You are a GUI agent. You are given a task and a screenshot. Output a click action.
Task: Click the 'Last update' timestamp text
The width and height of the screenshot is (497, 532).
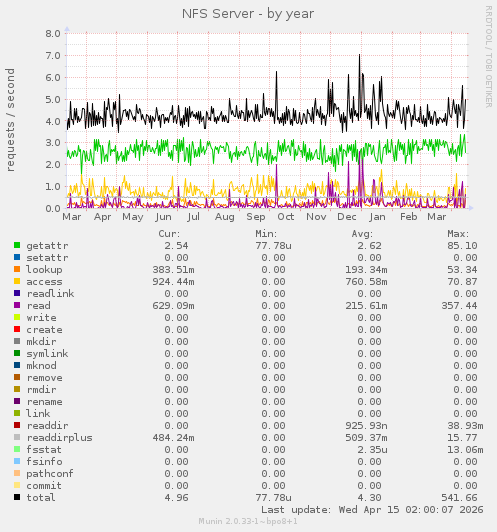[372, 510]
